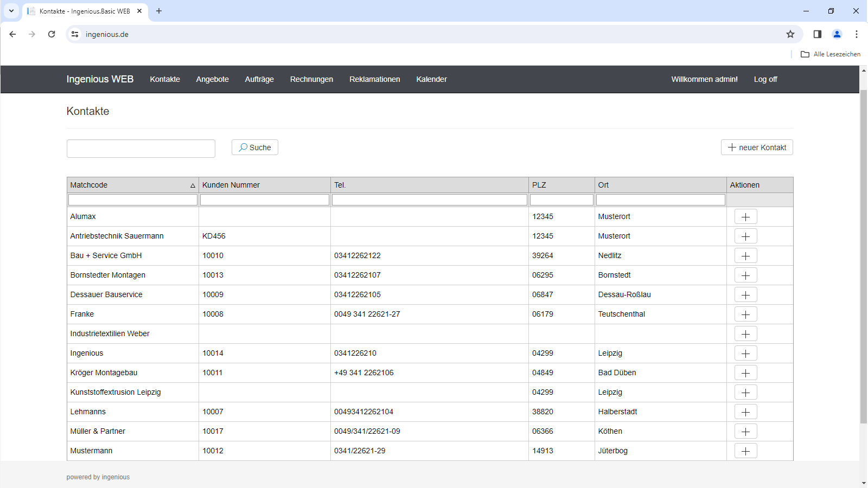Open browser side panel icon
The width and height of the screenshot is (868, 488).
(818, 34)
